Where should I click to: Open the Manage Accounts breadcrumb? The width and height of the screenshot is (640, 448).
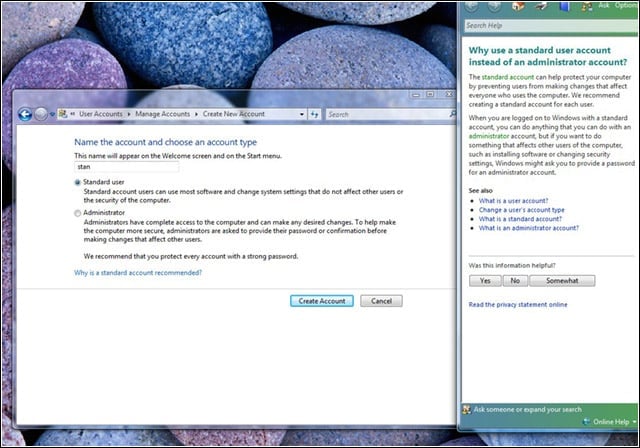pyautogui.click(x=162, y=114)
